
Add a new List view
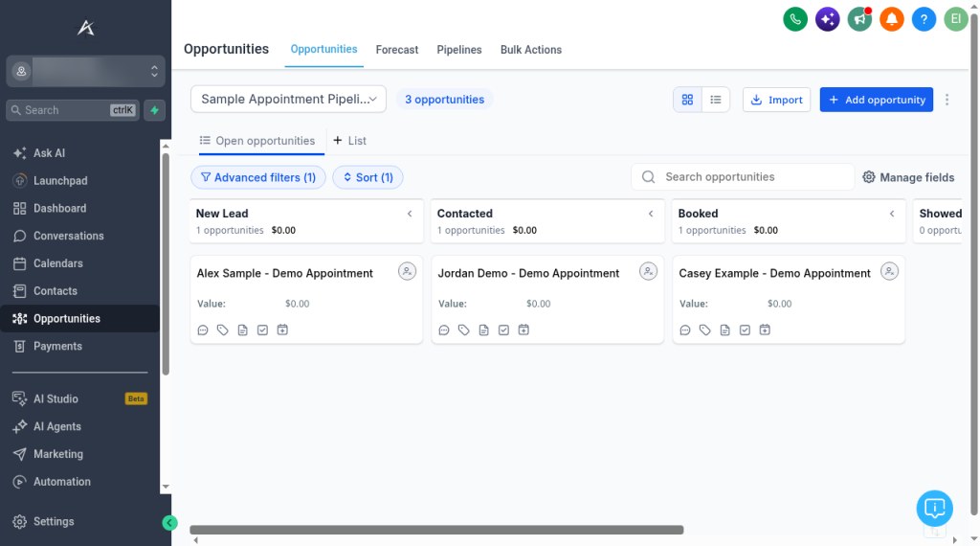point(350,141)
